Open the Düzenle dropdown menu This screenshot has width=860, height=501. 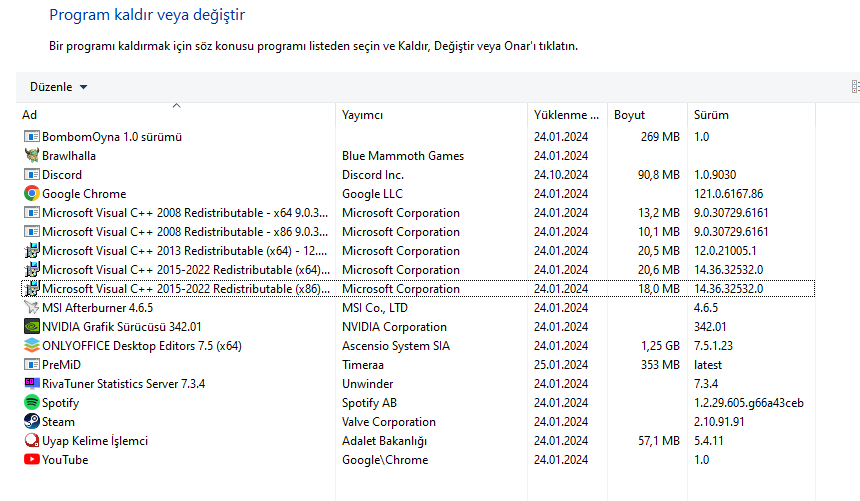point(58,87)
